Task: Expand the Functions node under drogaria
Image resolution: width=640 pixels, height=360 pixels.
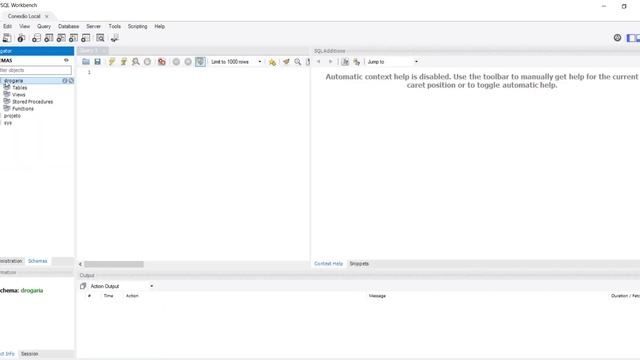Action: [23, 109]
